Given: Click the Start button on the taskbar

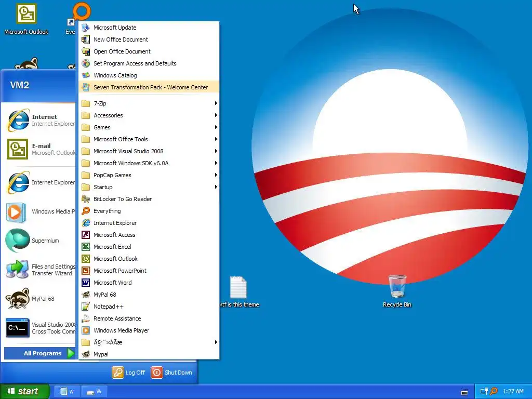Looking at the screenshot, I should [x=24, y=391].
